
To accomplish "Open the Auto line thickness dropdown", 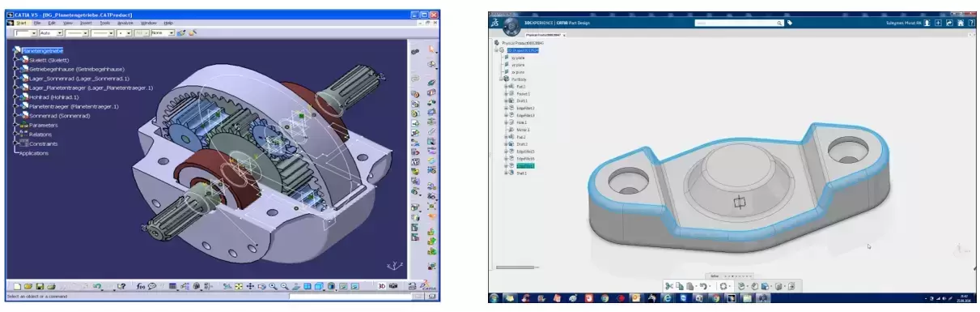I will click(51, 33).
